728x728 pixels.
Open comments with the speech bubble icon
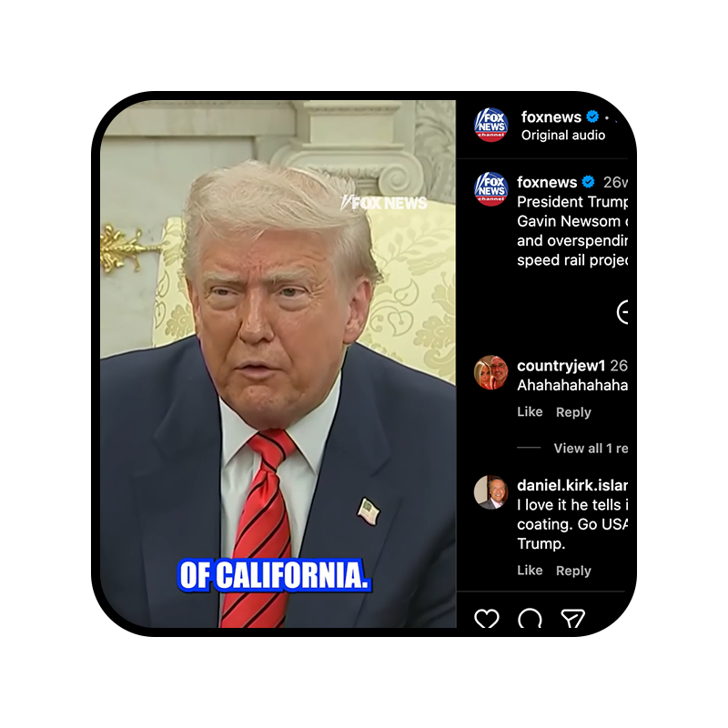[x=530, y=618]
